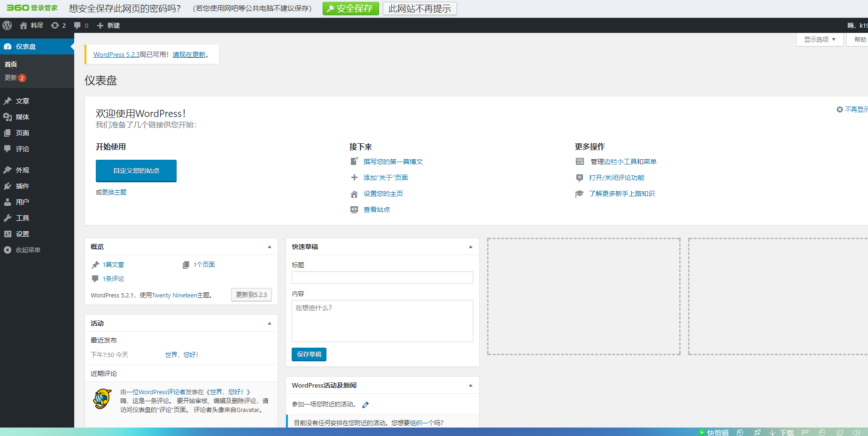The width and height of the screenshot is (868, 436).
Task: Click 此网站不再提示 button
Action: (x=419, y=8)
